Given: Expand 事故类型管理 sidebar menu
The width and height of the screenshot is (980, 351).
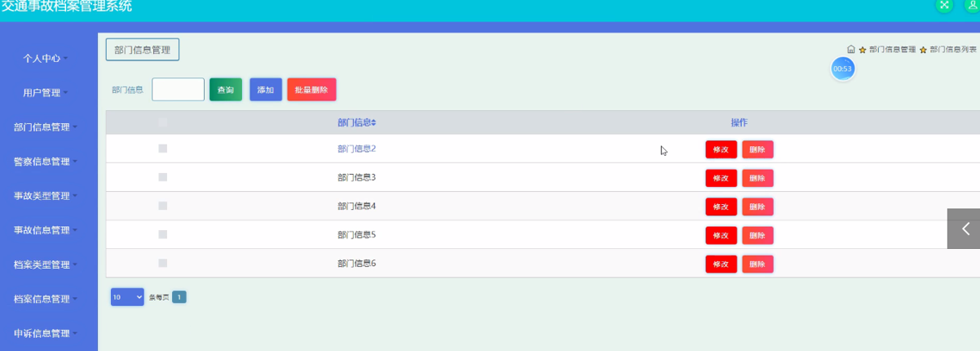Looking at the screenshot, I should pyautogui.click(x=46, y=196).
